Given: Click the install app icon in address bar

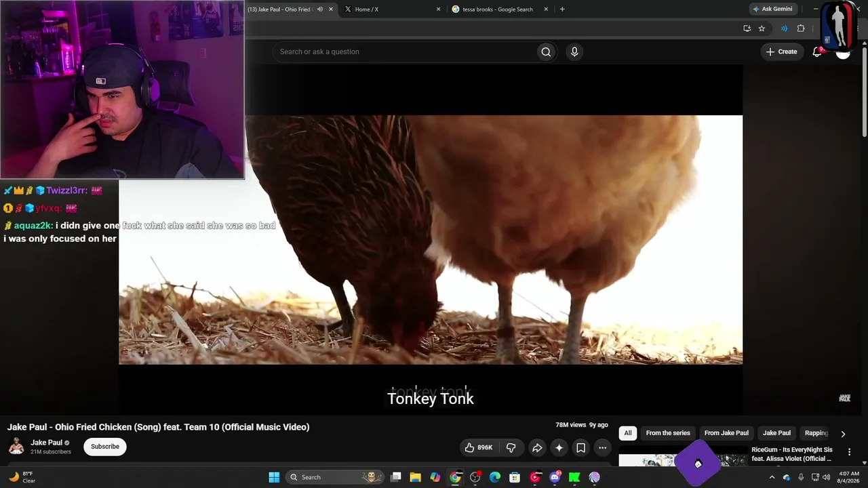Looking at the screenshot, I should coord(747,28).
